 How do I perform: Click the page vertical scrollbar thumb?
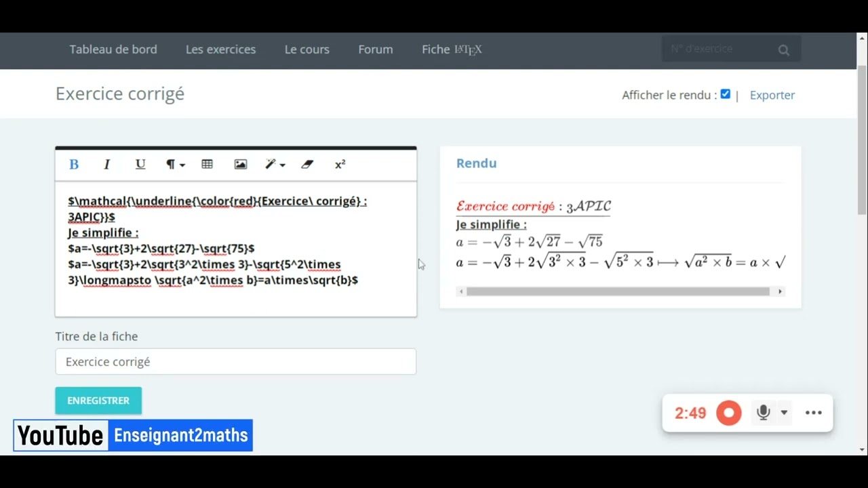point(862,141)
